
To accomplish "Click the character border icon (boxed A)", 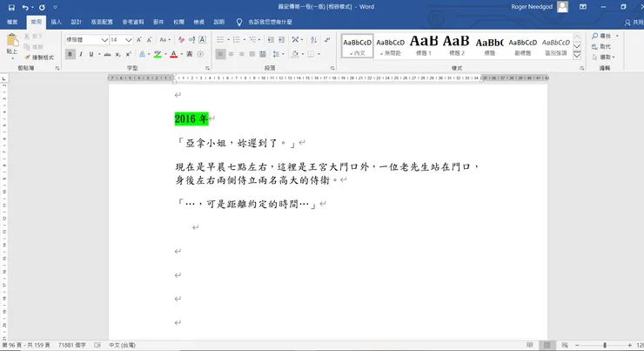I will click(x=203, y=40).
